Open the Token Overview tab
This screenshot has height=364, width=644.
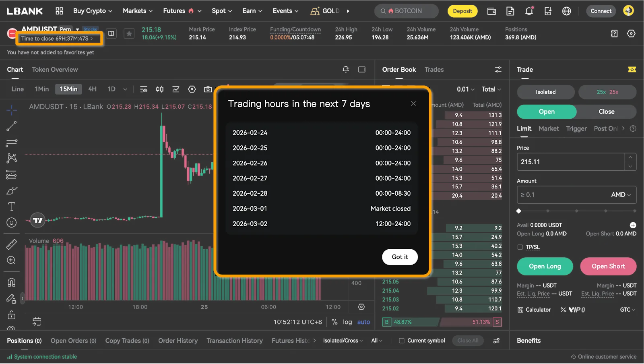[x=55, y=70]
